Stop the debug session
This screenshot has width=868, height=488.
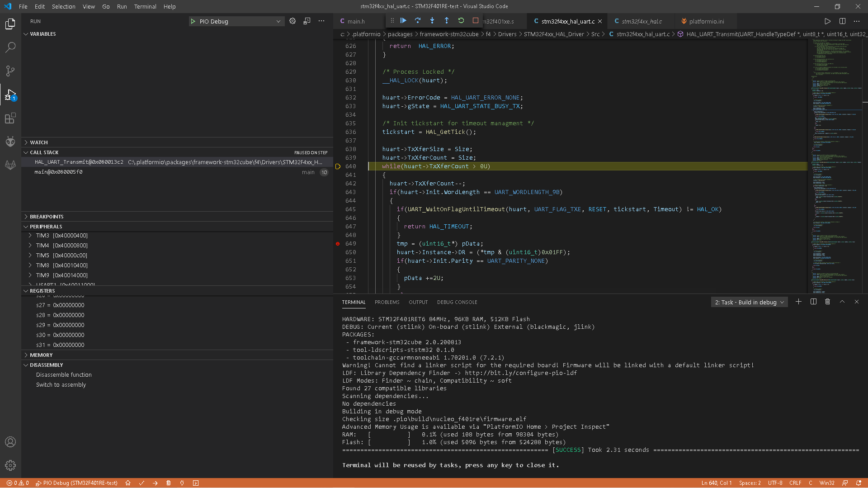(x=476, y=20)
